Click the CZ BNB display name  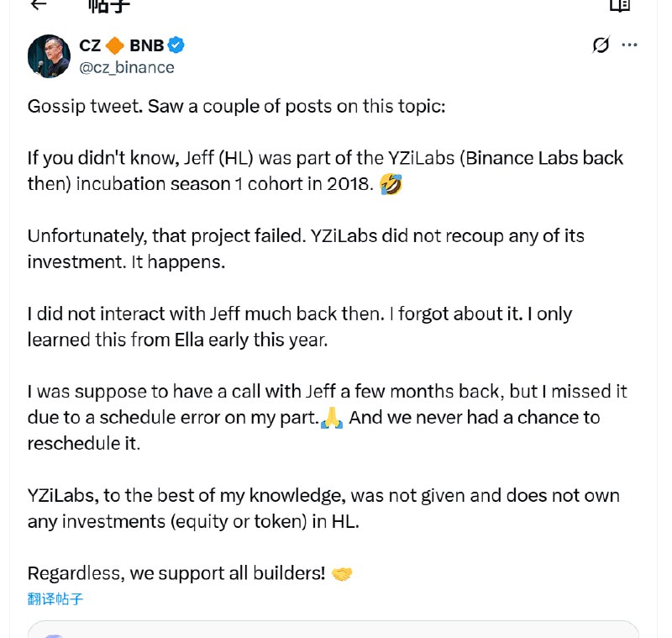coord(122,45)
